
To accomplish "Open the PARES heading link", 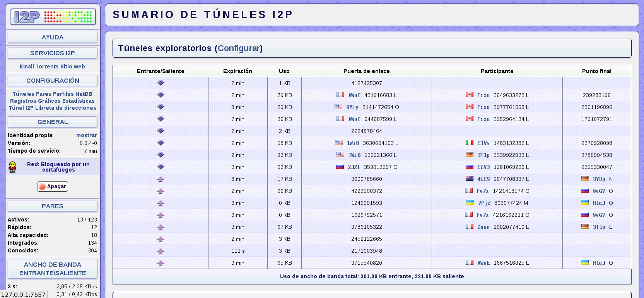I will [53, 206].
